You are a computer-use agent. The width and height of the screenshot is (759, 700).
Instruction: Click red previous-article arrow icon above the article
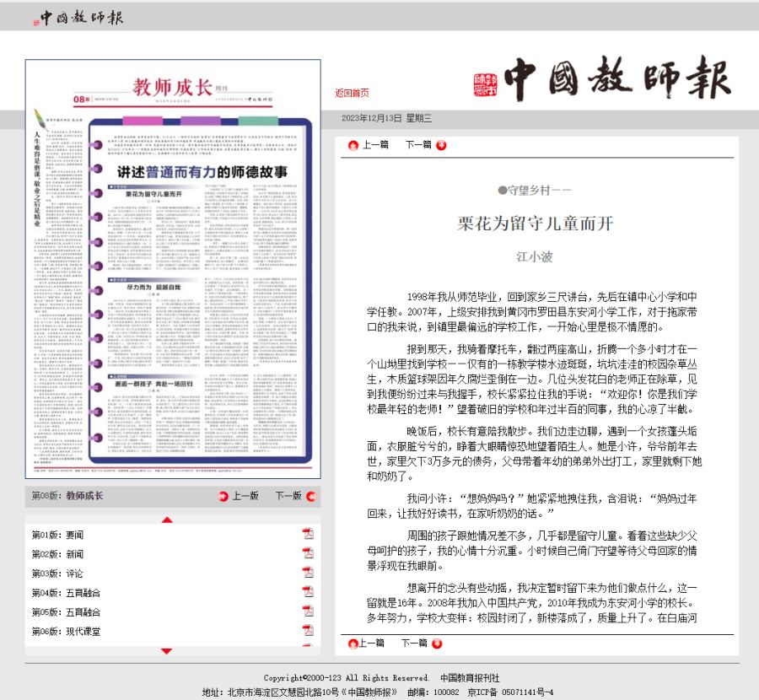(x=353, y=145)
